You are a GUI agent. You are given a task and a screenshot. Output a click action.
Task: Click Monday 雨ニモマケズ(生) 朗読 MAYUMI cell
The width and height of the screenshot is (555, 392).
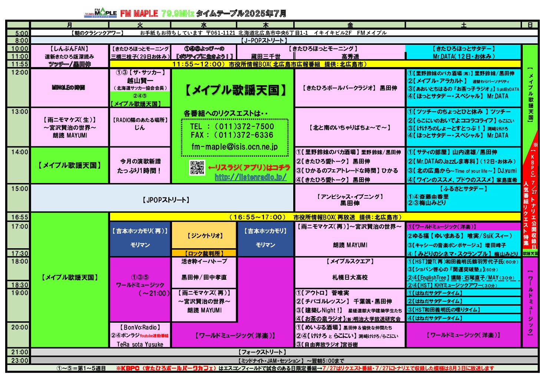pos(69,127)
